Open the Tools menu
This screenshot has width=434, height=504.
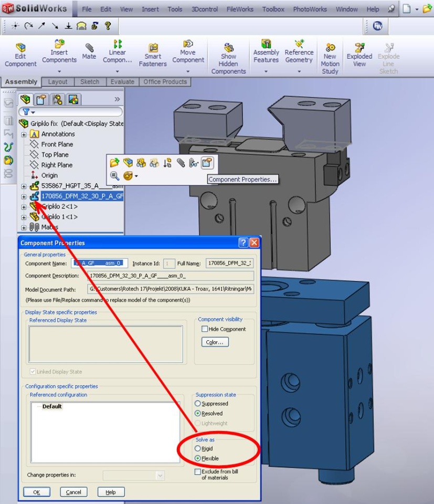175,9
